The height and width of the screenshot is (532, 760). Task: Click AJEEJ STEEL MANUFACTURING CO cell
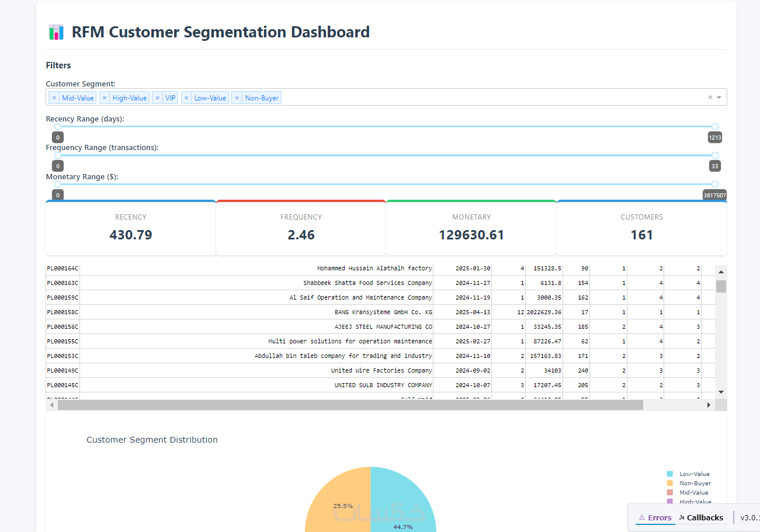(x=256, y=326)
